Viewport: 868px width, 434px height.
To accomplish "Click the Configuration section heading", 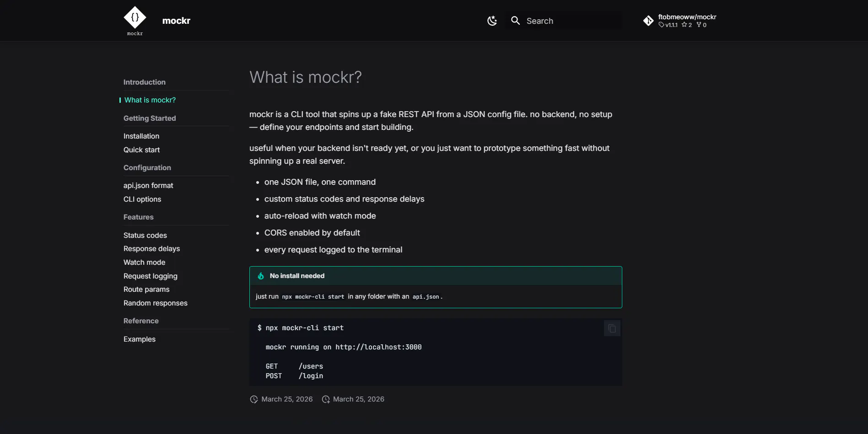I will click(x=147, y=167).
